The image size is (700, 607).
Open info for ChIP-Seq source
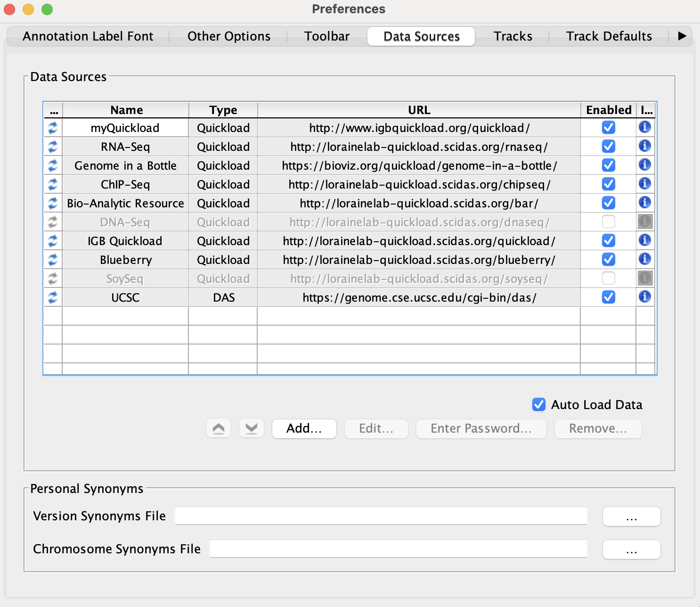pos(645,184)
